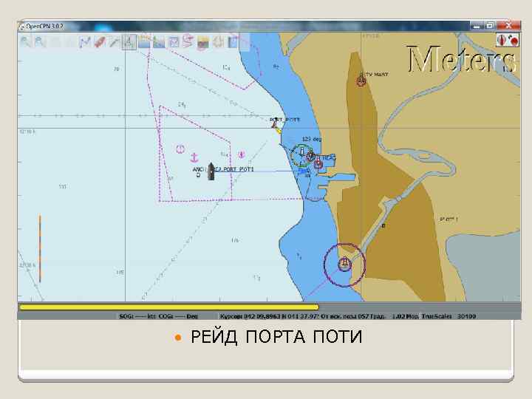Click the '123 deg' bearing label
The height and width of the screenshot is (399, 532).
(x=312, y=139)
